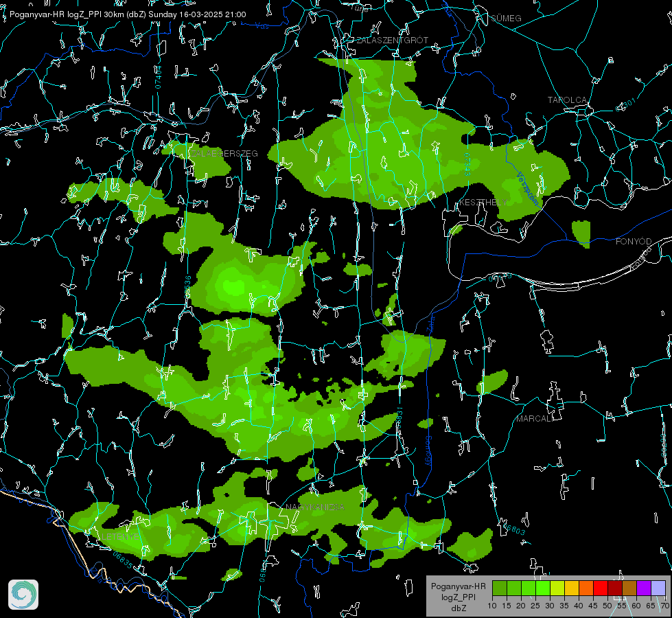672x618 pixels.
Task: Select the 45–50 dBZ red legend swatch
Action: tap(601, 588)
